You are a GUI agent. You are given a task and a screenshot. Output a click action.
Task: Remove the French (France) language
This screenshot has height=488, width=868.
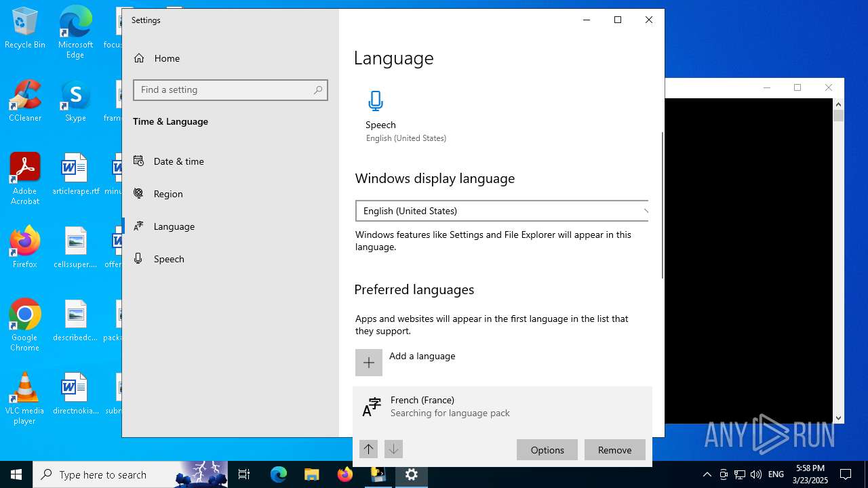click(614, 450)
